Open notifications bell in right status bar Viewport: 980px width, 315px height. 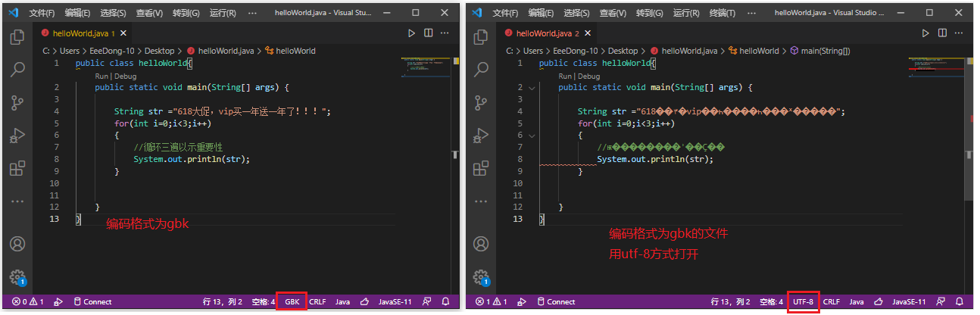tap(959, 301)
